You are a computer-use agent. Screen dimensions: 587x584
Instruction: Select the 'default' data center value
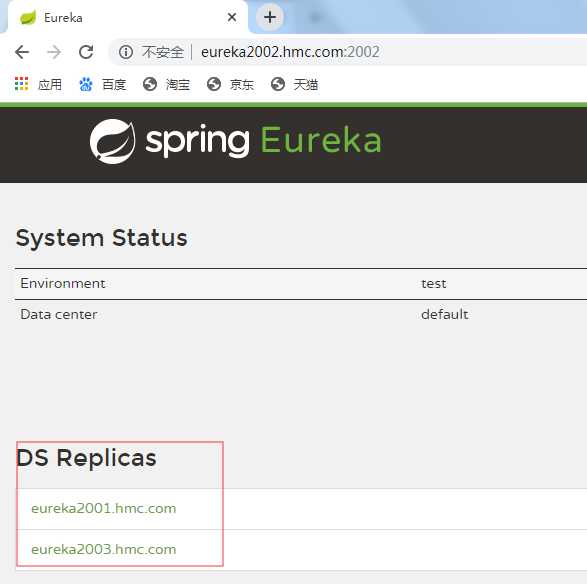click(445, 314)
